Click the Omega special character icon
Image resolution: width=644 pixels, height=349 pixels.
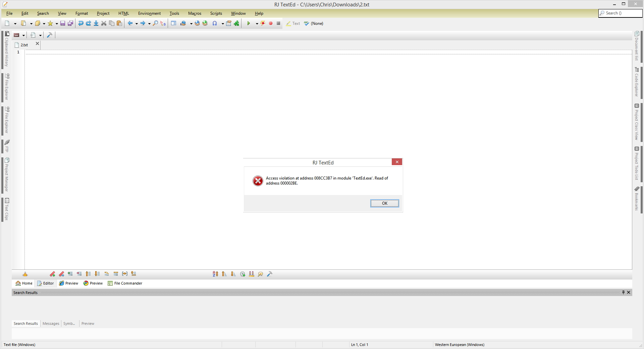(x=215, y=23)
